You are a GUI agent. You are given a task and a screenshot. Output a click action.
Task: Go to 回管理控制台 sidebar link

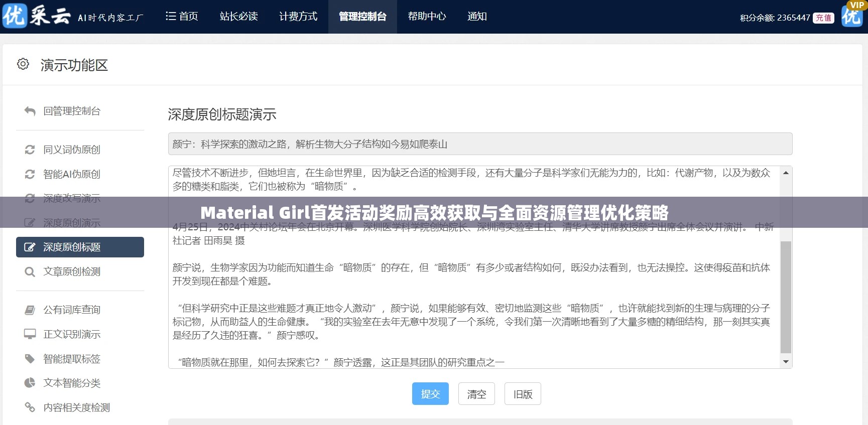pos(72,111)
